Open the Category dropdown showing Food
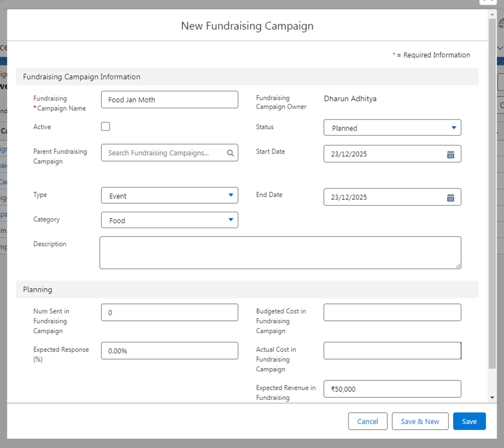This screenshot has height=448, width=504. click(169, 220)
